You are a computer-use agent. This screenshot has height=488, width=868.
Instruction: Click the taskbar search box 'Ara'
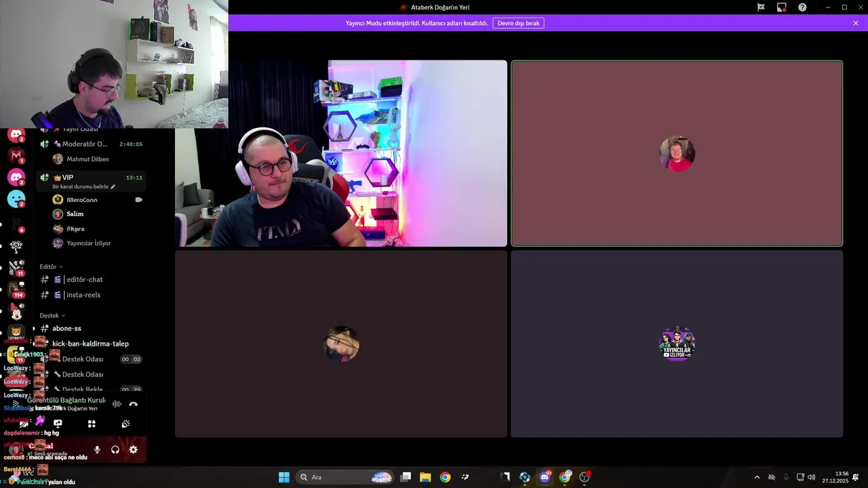click(x=346, y=477)
